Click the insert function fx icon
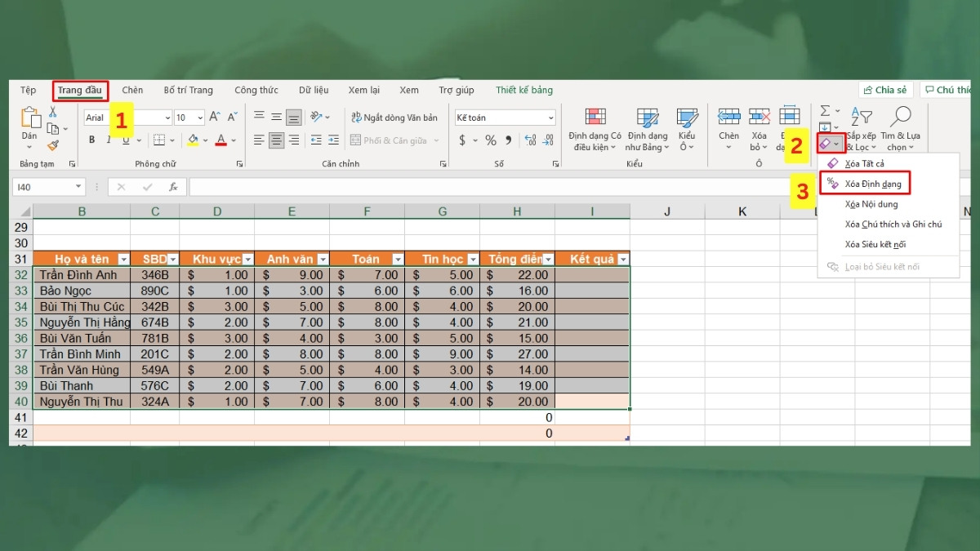The height and width of the screenshot is (551, 980). coord(173,187)
